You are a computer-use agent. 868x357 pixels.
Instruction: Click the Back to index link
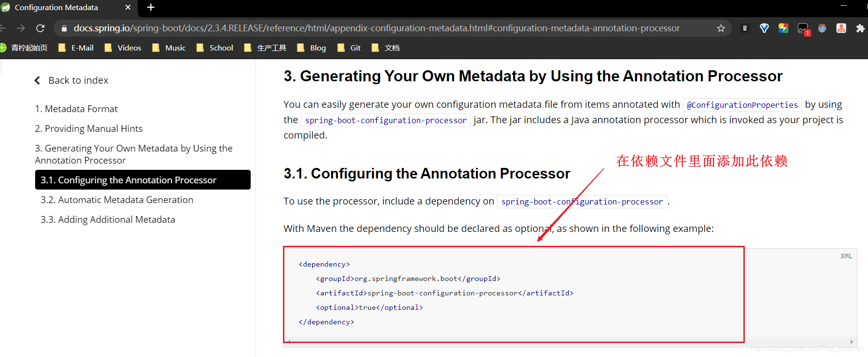[x=71, y=80]
